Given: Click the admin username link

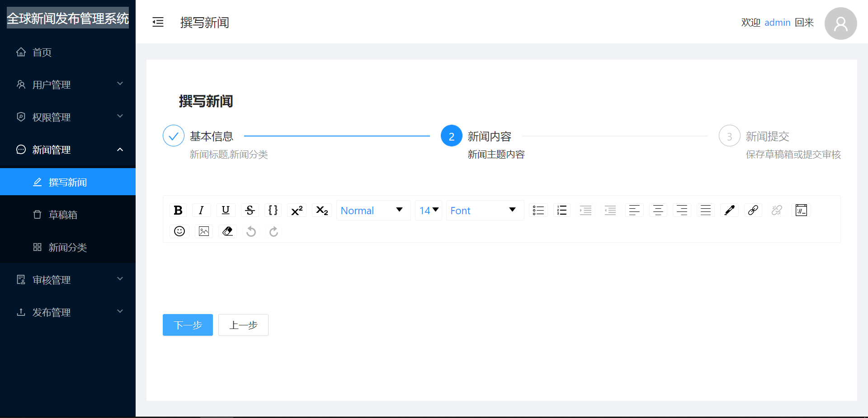Looking at the screenshot, I should [x=777, y=23].
